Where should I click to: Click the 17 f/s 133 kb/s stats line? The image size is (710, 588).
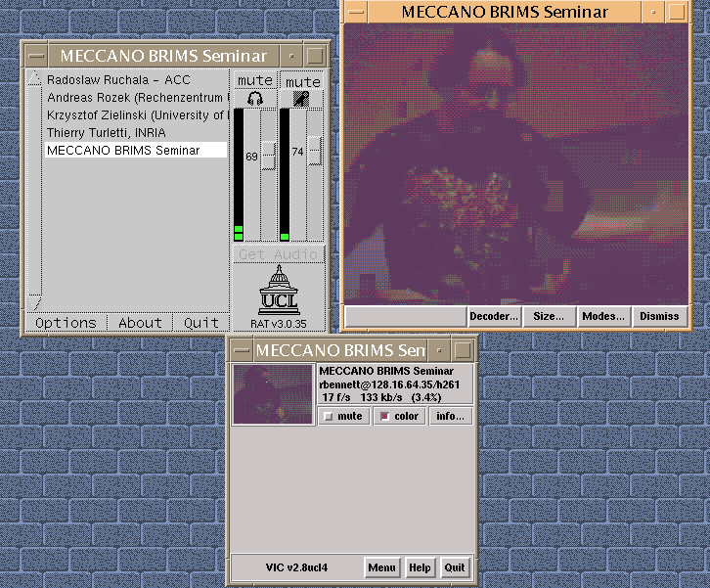point(381,397)
